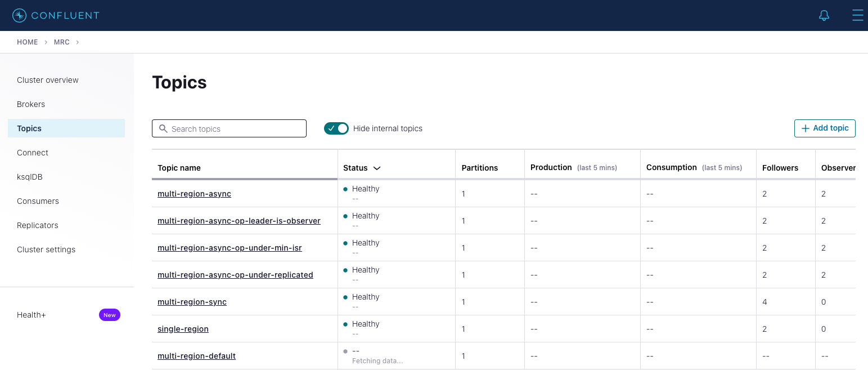The image size is (868, 370).
Task: Click the Confluent logo icon
Action: pyautogui.click(x=19, y=16)
